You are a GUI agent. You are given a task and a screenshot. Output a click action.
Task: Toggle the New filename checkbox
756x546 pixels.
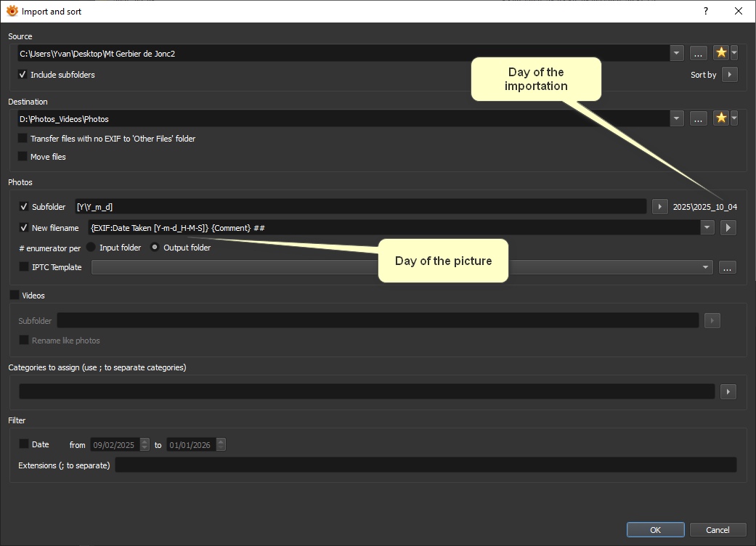tap(24, 227)
